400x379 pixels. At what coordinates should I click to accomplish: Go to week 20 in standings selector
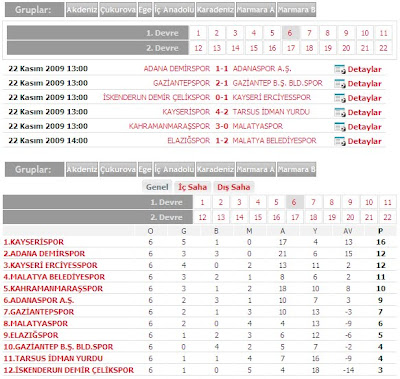click(350, 217)
